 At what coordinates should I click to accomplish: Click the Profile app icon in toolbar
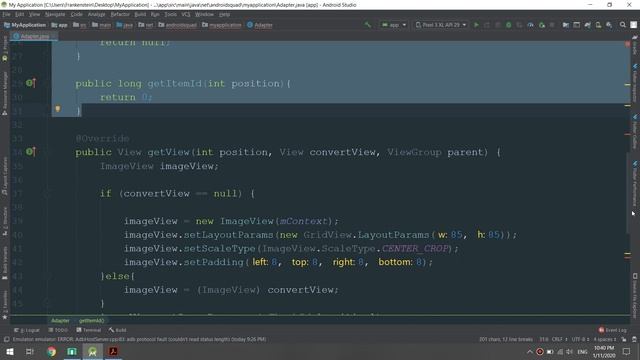(x=530, y=25)
